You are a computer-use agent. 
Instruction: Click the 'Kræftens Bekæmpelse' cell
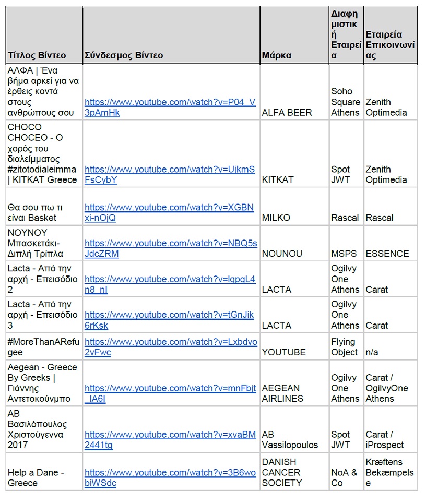pos(389,473)
